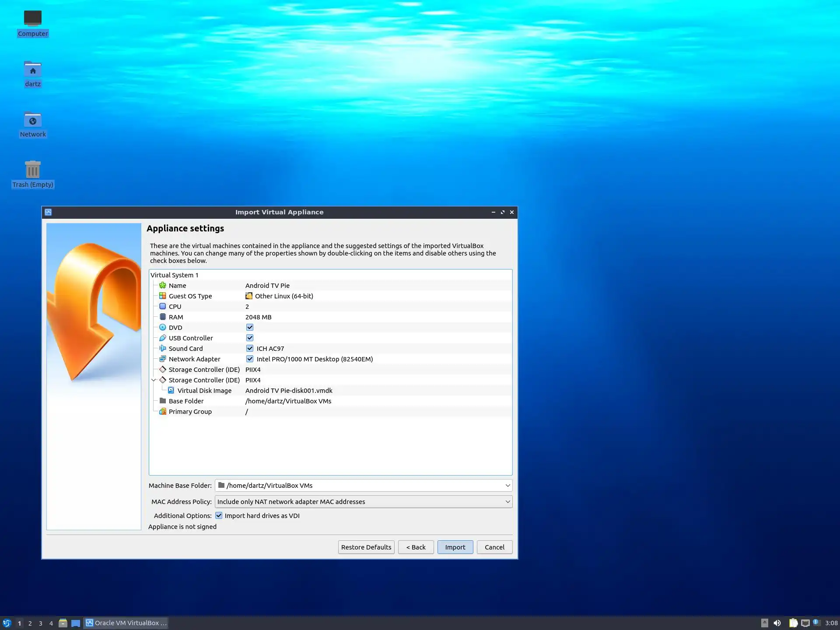Viewport: 840px width, 630px height.
Task: Click the Network Adapter icon
Action: (163, 359)
